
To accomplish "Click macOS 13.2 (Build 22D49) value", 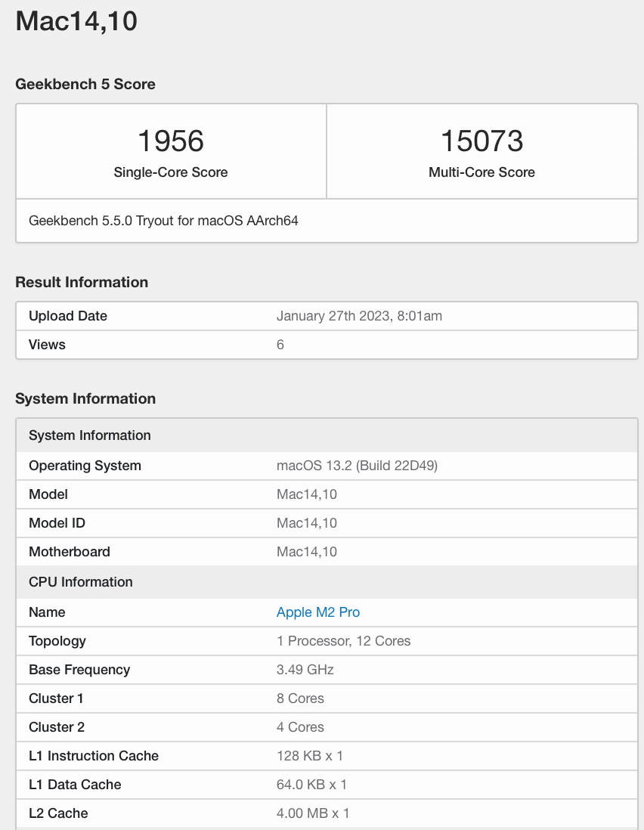I will (358, 466).
